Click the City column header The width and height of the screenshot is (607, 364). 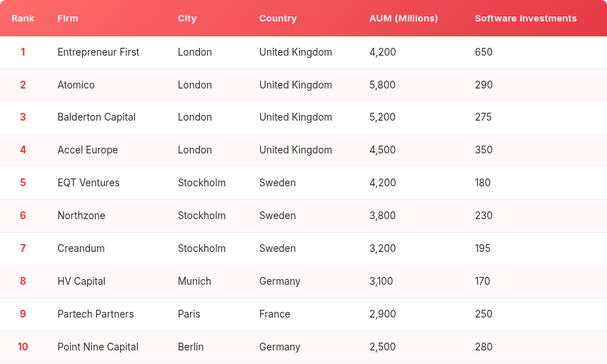pyautogui.click(x=187, y=19)
